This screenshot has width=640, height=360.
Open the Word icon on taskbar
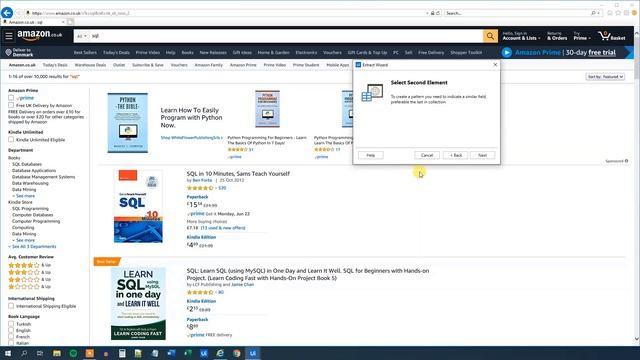[171, 353]
